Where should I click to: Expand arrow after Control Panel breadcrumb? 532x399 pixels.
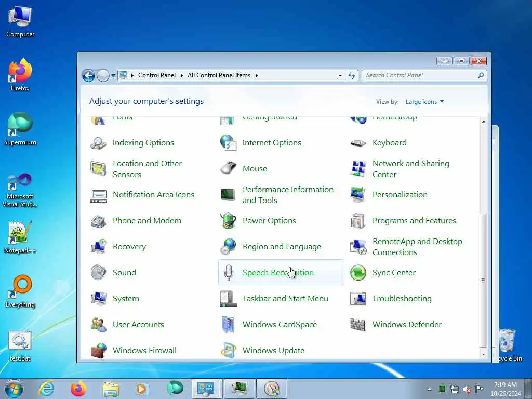tap(181, 75)
